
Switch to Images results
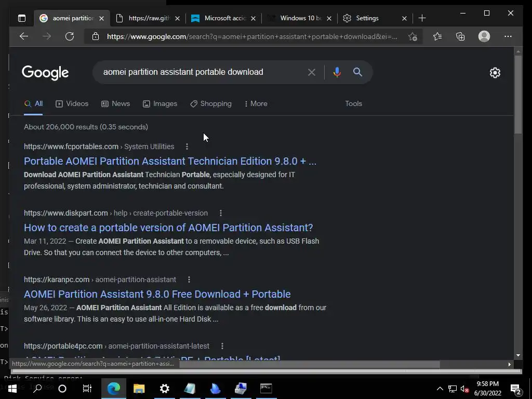[160, 104]
